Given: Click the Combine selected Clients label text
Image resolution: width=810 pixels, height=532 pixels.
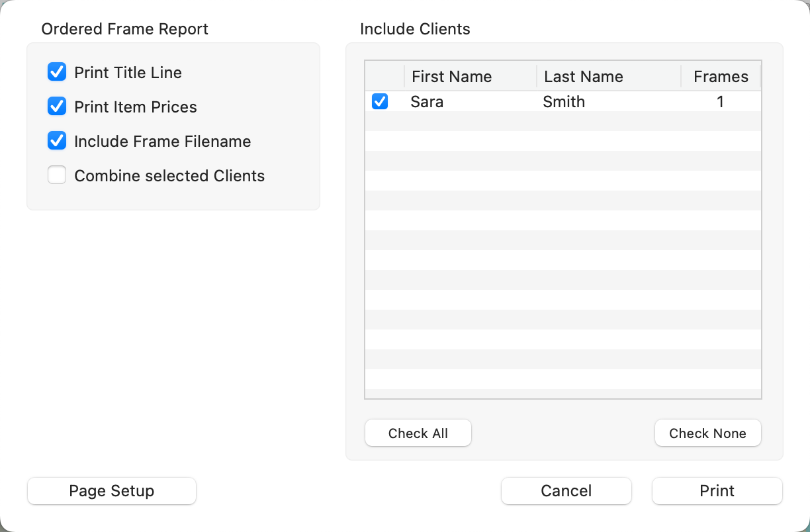Looking at the screenshot, I should (169, 176).
